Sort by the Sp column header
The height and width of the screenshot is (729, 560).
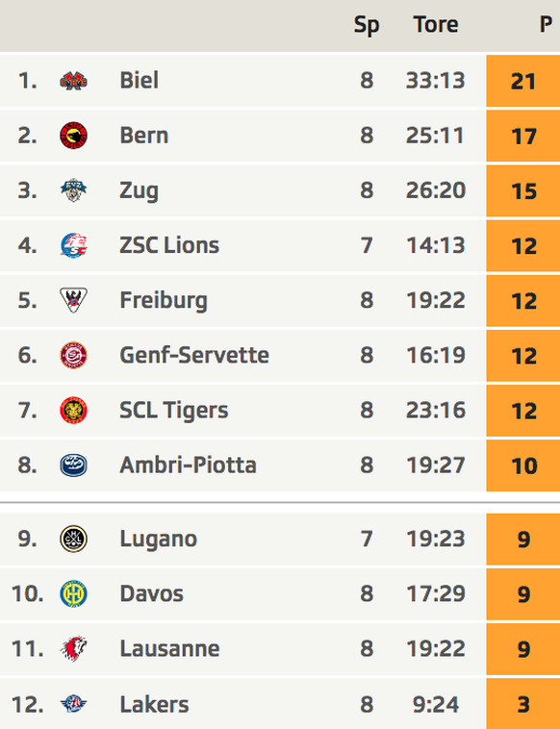coord(367,25)
